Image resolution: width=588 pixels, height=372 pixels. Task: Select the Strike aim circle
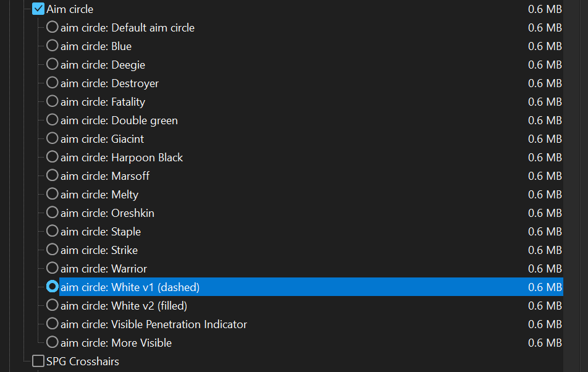coord(52,250)
